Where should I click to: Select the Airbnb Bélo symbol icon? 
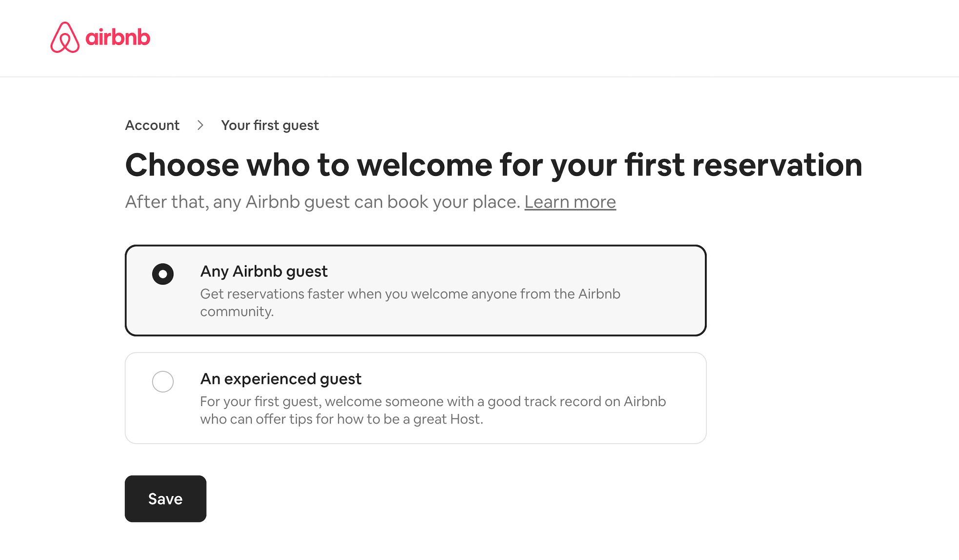65,37
